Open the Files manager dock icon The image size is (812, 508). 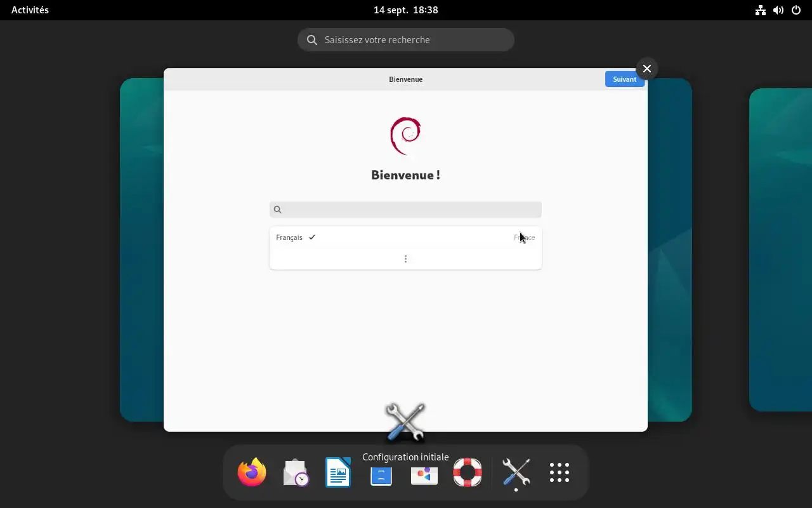point(381,475)
